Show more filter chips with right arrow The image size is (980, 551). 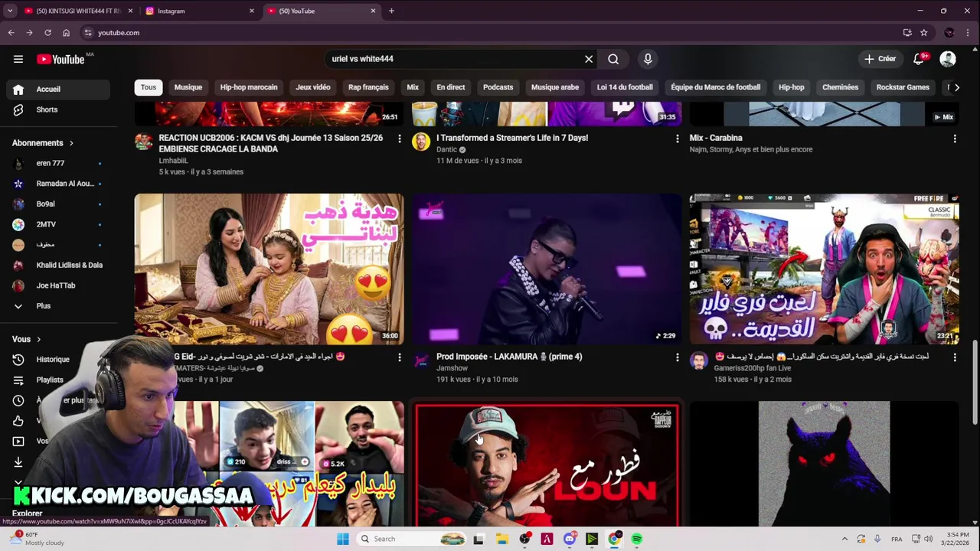956,87
